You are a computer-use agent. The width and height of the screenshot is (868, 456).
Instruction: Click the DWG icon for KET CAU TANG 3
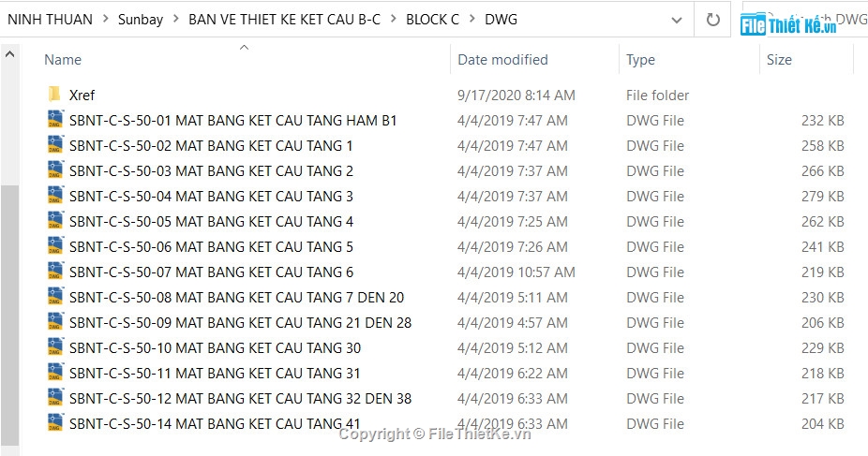tap(54, 196)
